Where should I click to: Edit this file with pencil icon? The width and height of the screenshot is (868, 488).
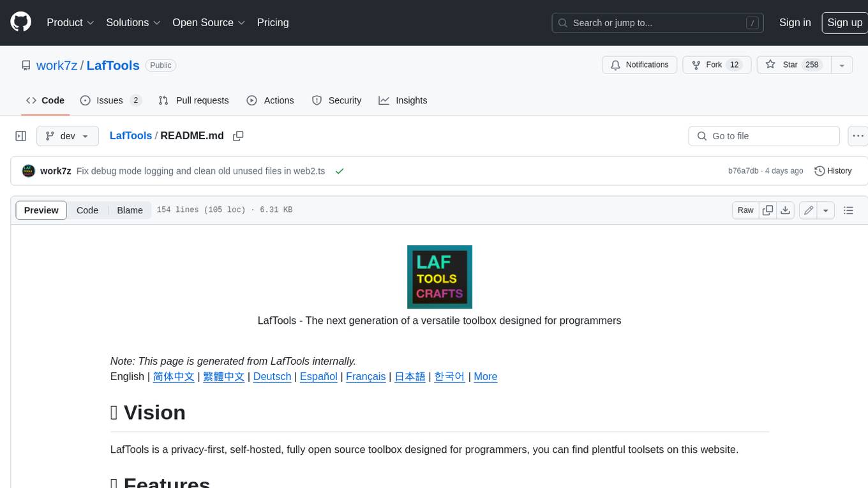point(809,210)
